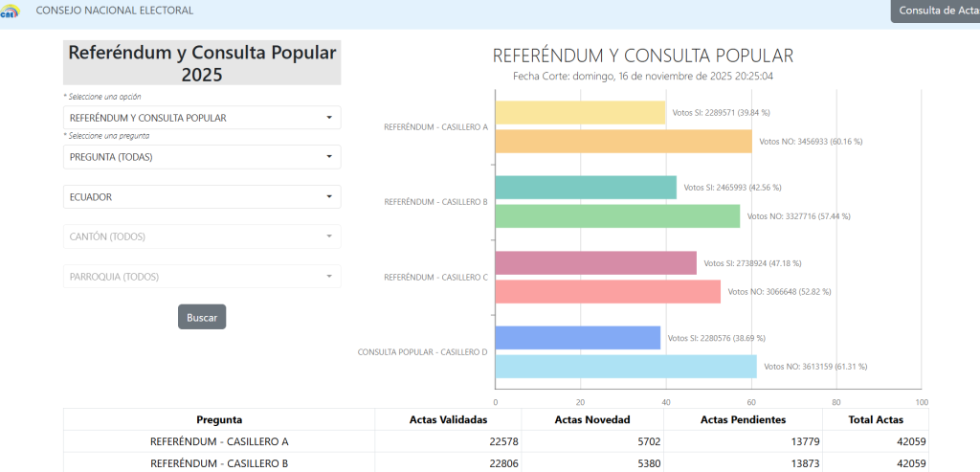Click the Actas Pendientes column header

tap(743, 419)
